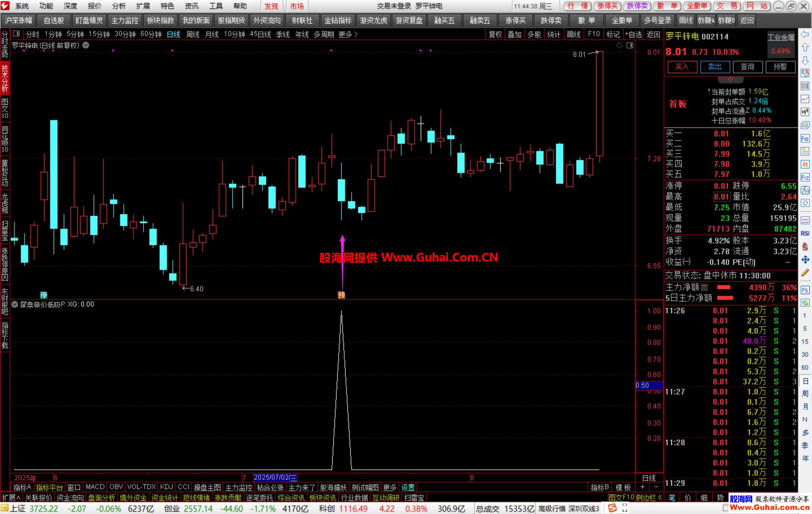Click the red app logo at top left
This screenshot has height=514, width=812.
pyautogui.click(x=5, y=6)
